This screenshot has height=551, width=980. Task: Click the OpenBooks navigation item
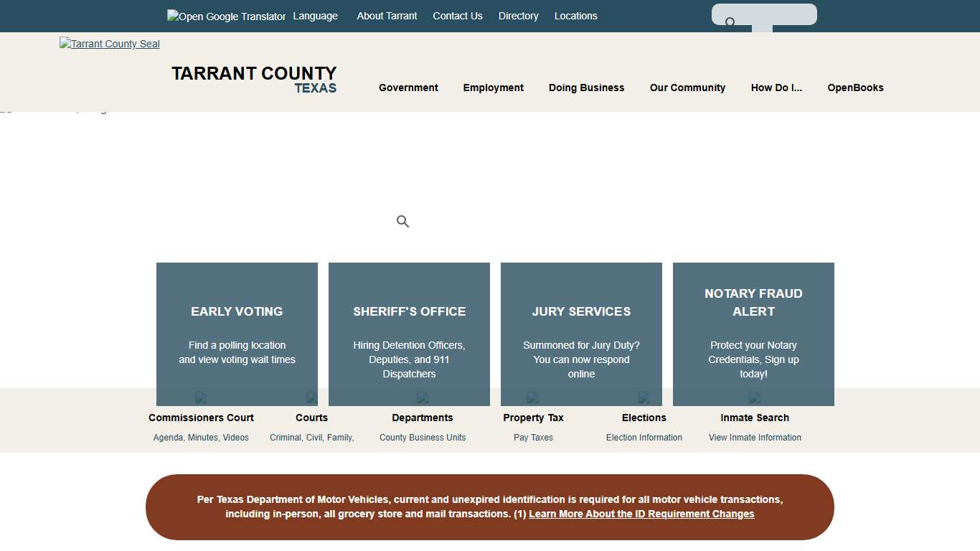(x=855, y=88)
